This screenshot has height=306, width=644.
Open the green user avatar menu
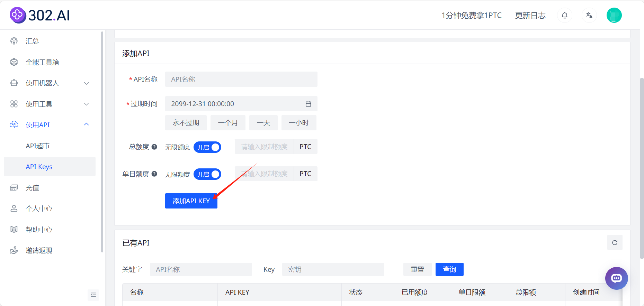pos(614,15)
